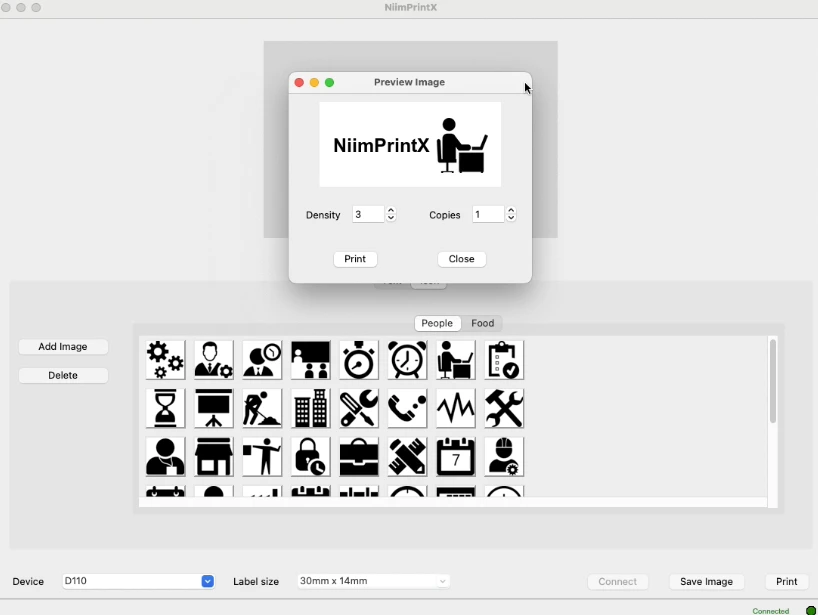Pick the shop storefront icon
Image resolution: width=818 pixels, height=615 pixels.
tap(214, 457)
